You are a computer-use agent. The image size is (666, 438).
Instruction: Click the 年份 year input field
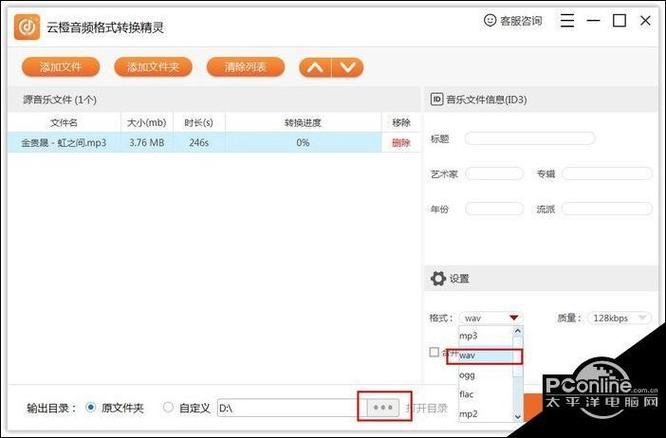(494, 209)
